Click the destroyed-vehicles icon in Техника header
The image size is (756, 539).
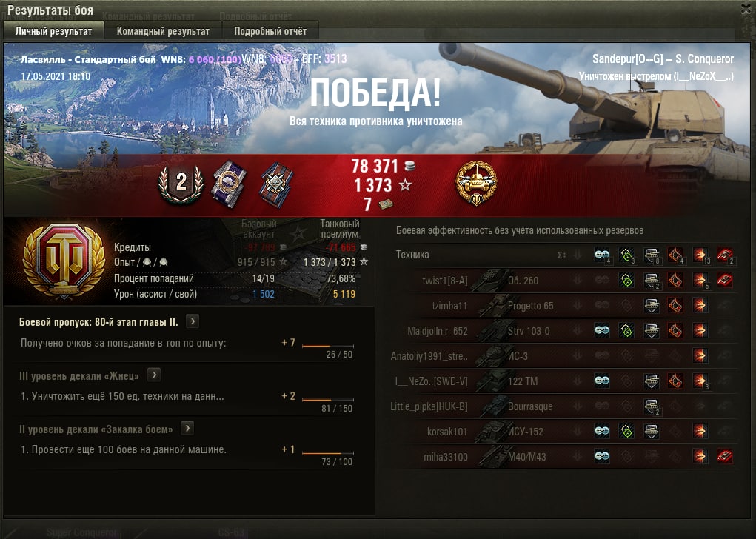point(725,255)
